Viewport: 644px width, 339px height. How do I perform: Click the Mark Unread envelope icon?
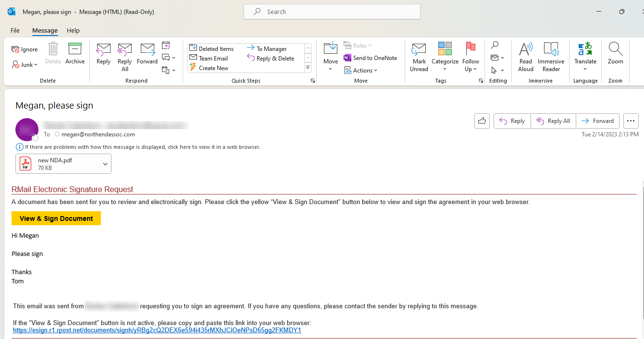(x=419, y=49)
